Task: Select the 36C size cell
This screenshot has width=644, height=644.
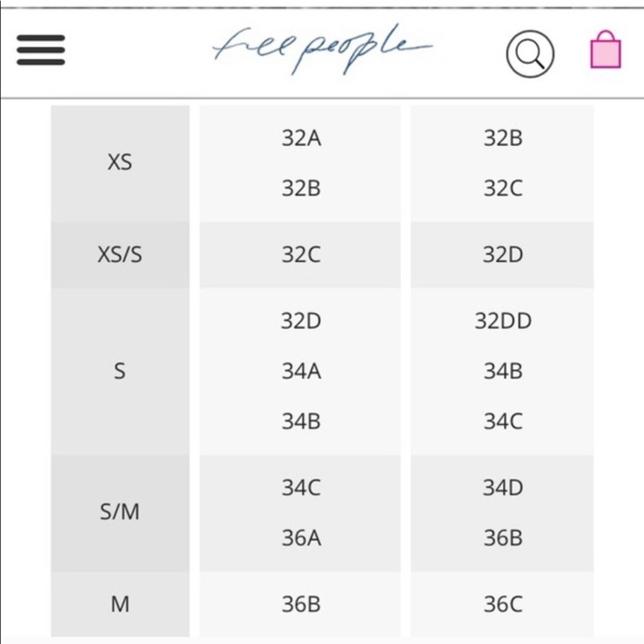Action: (x=503, y=604)
